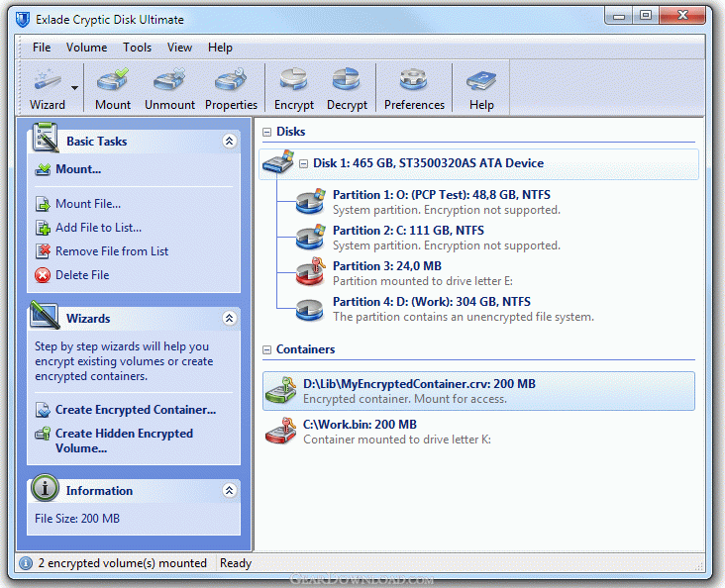The width and height of the screenshot is (725, 588).
Task: Click the Mount File... link
Action: click(88, 204)
